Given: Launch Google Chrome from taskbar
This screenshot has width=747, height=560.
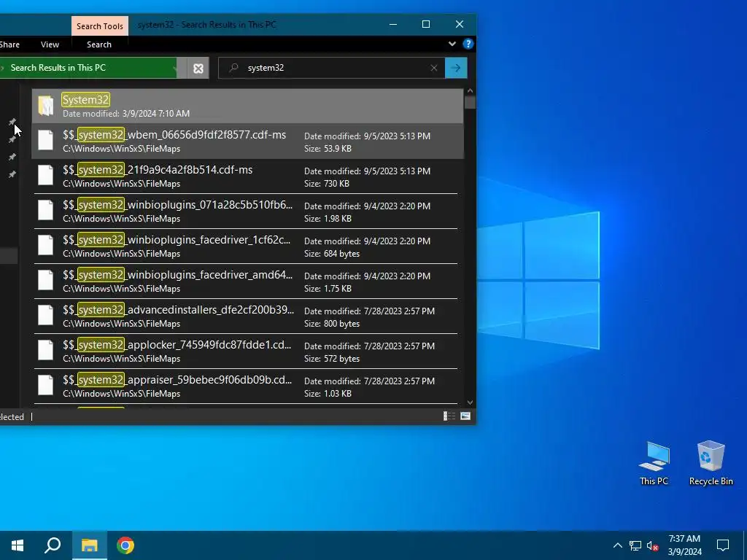Looking at the screenshot, I should click(125, 545).
